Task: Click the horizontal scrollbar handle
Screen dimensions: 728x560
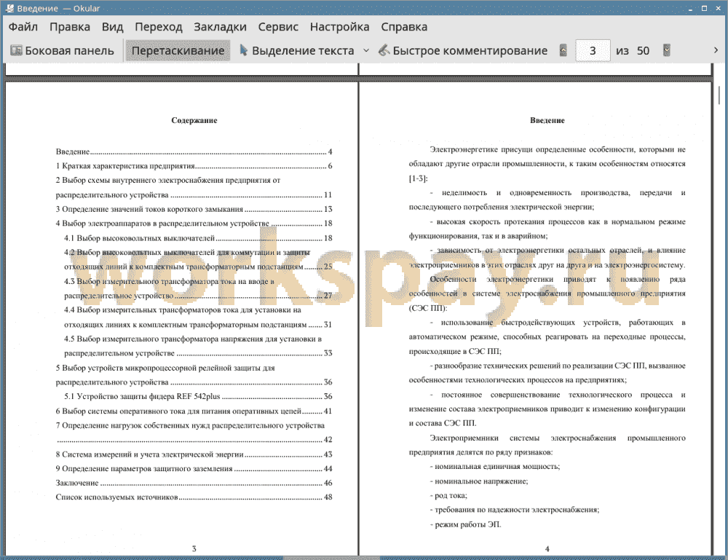Action: click(x=331, y=557)
